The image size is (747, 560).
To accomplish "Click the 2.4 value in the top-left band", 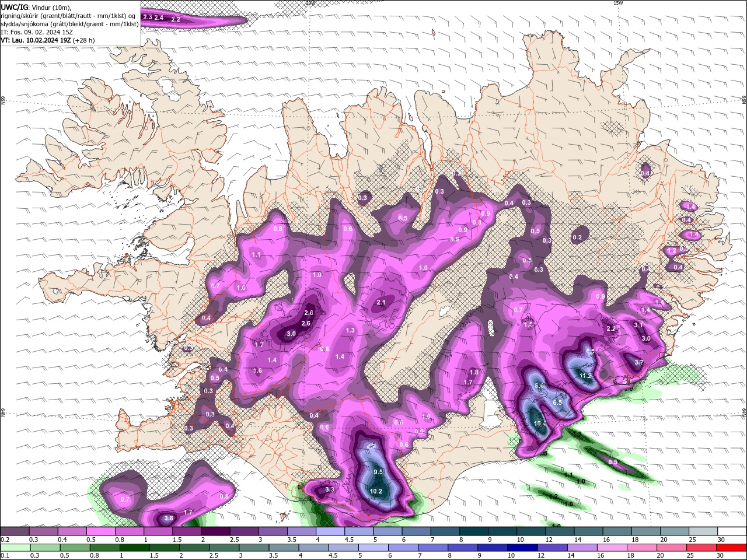I will [159, 17].
